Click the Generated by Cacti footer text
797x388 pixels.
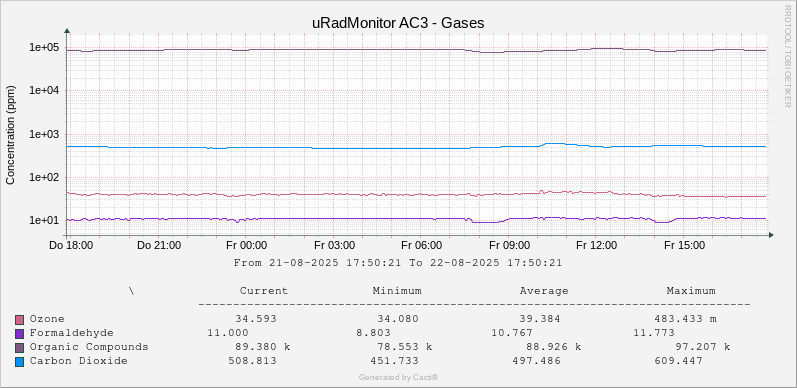point(398,377)
